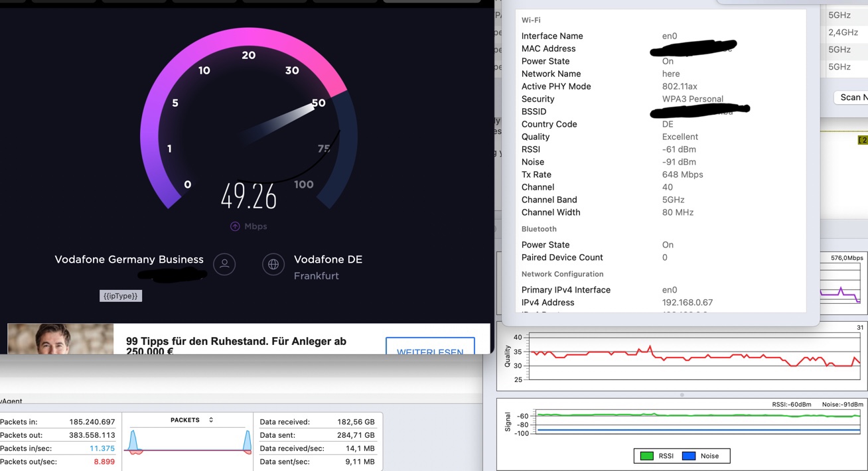The image size is (868, 471).
Task: Select the Noise value -91 dBm in Wi-Fi panel
Action: click(x=679, y=162)
